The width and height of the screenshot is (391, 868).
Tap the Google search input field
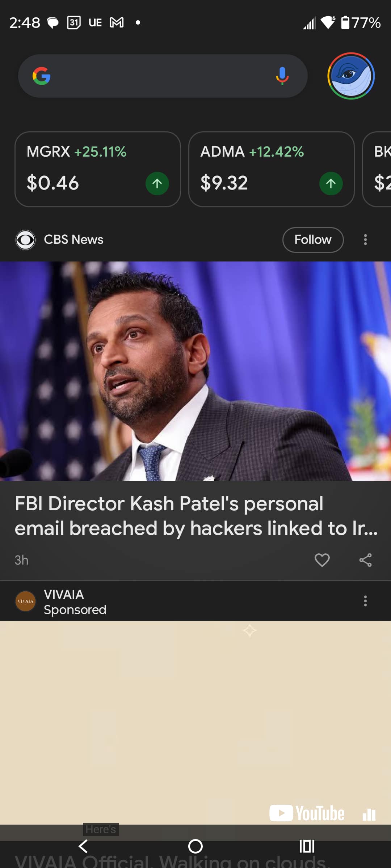(x=159, y=76)
